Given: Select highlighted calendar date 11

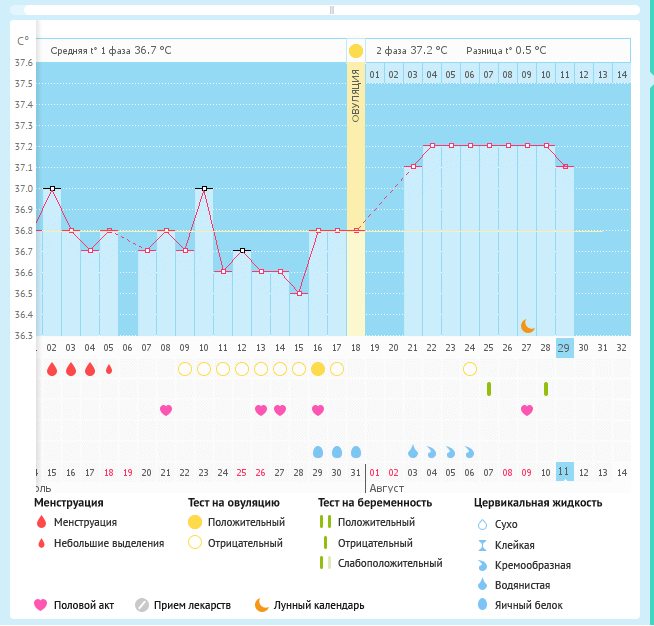Looking at the screenshot, I should (x=565, y=472).
